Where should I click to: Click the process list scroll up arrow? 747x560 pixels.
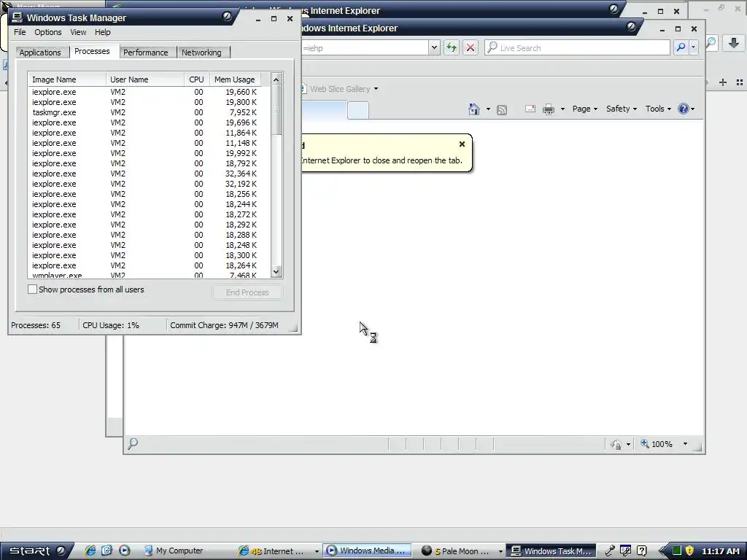pos(276,79)
